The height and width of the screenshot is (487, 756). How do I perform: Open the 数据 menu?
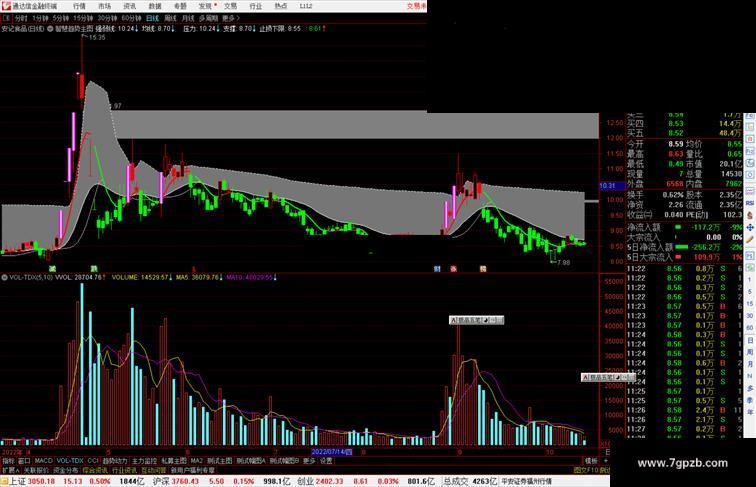pyautogui.click(x=154, y=6)
